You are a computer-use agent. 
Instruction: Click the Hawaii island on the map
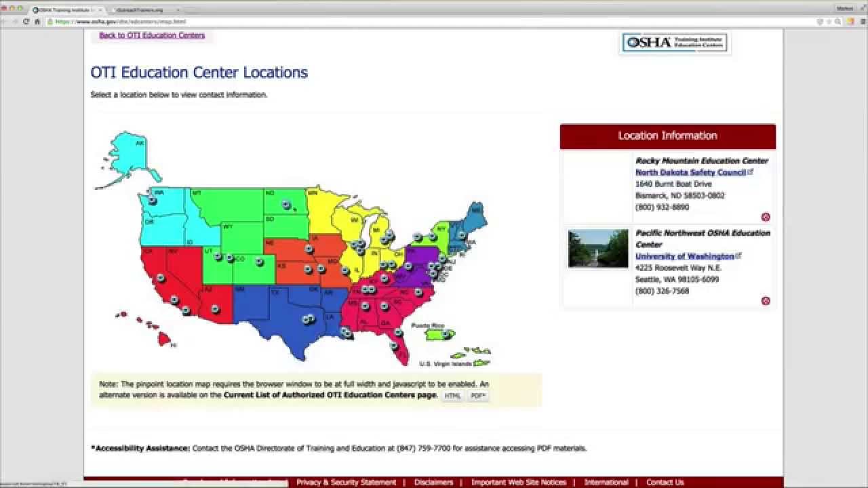pos(164,338)
